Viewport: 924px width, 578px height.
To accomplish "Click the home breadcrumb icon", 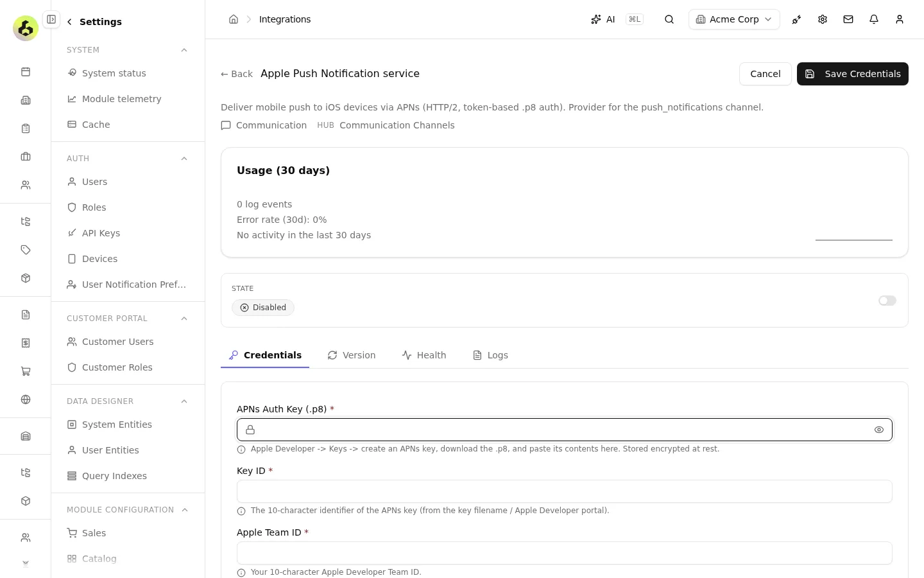I will pos(234,19).
